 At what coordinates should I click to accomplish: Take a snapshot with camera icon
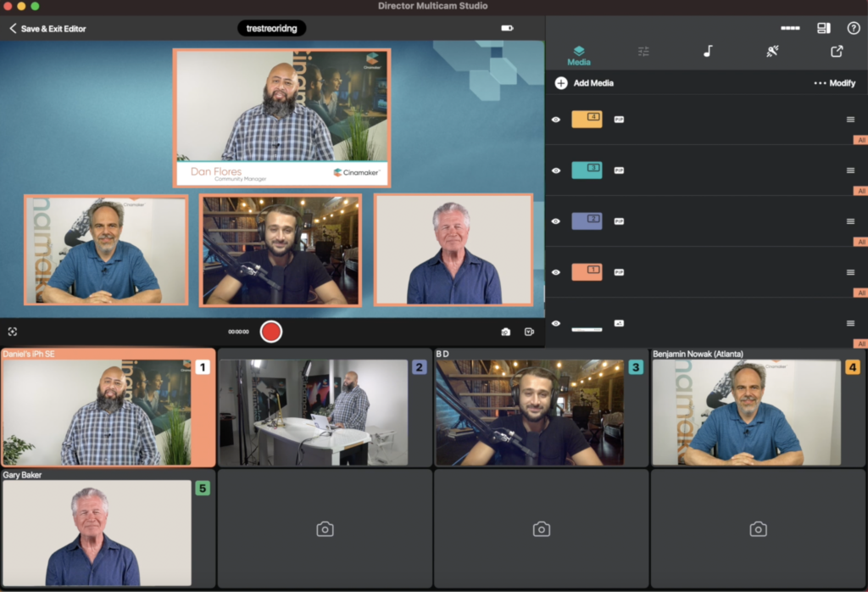coord(505,332)
